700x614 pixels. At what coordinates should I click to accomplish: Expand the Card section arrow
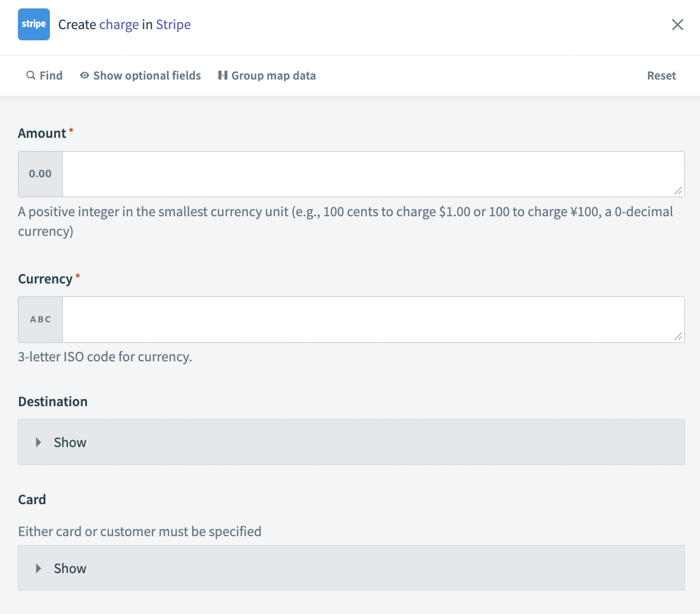39,569
